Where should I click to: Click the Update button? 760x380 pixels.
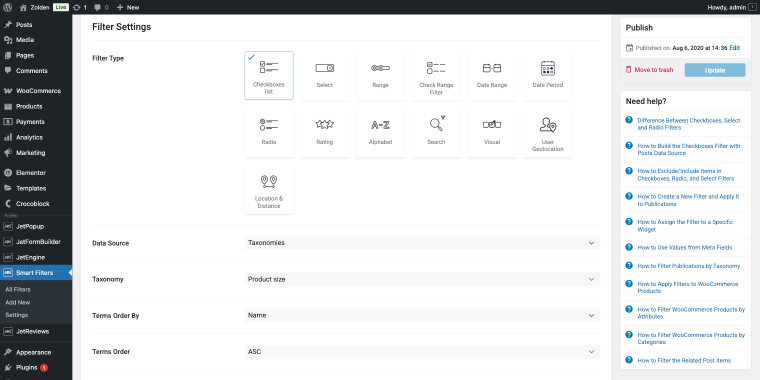(x=715, y=70)
